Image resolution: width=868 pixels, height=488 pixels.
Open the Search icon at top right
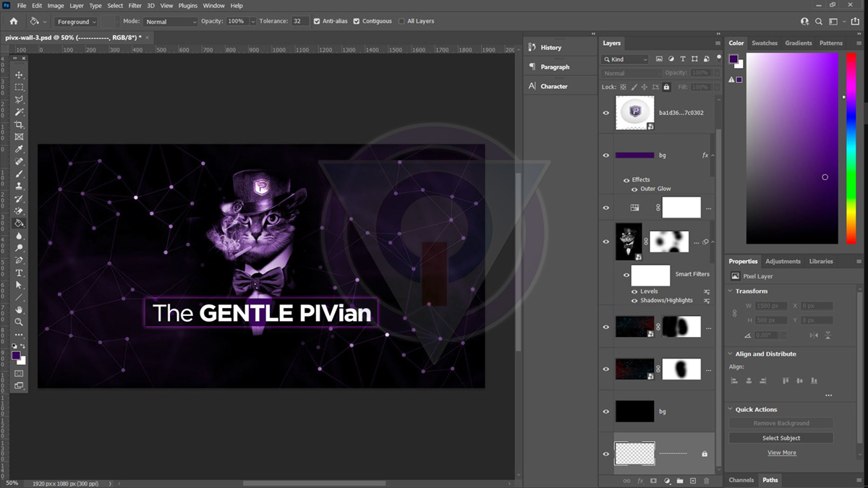(x=819, y=22)
